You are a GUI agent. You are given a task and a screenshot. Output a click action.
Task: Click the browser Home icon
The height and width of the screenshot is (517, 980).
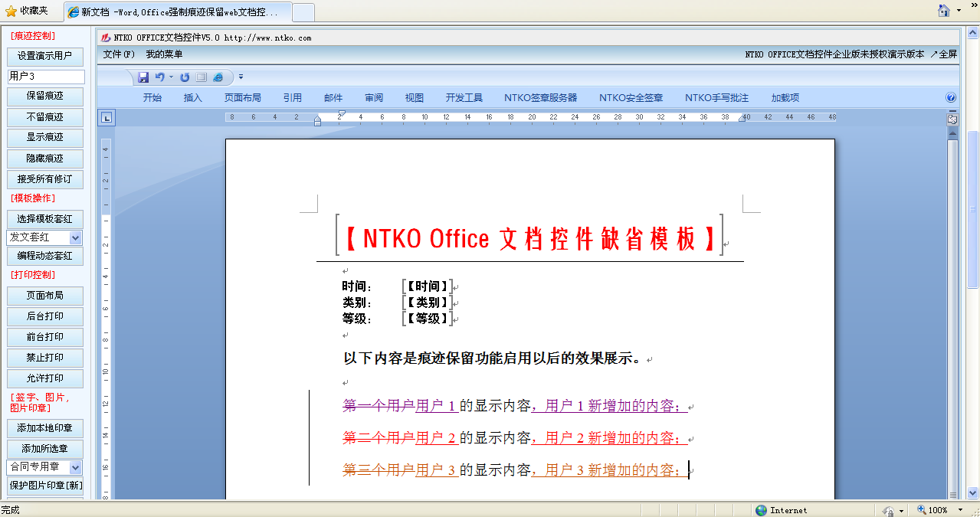pyautogui.click(x=945, y=11)
